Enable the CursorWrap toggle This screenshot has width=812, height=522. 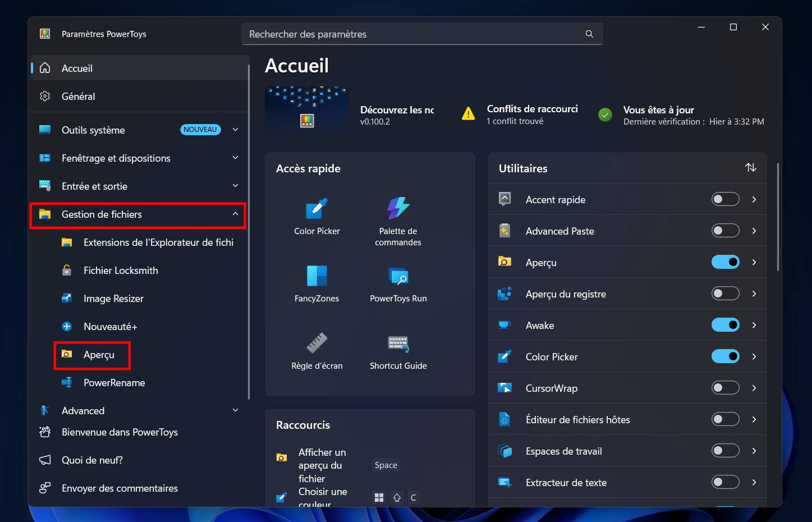point(726,388)
